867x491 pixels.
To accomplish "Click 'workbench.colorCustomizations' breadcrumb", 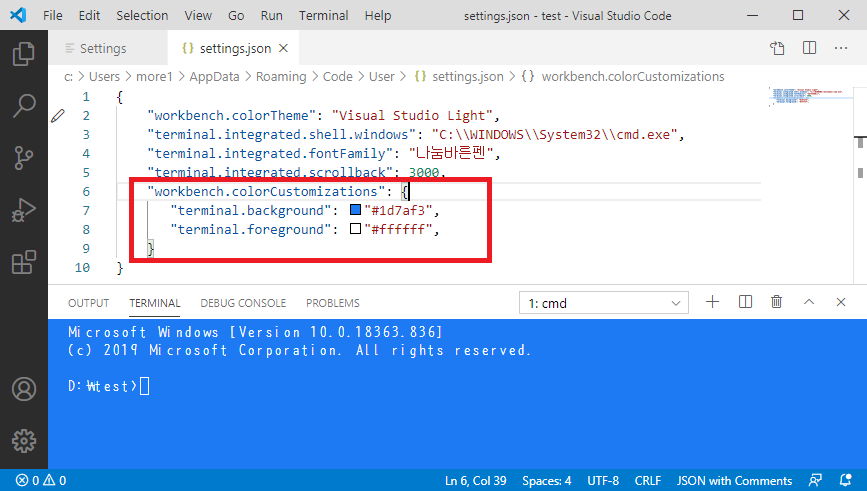I will tap(633, 76).
